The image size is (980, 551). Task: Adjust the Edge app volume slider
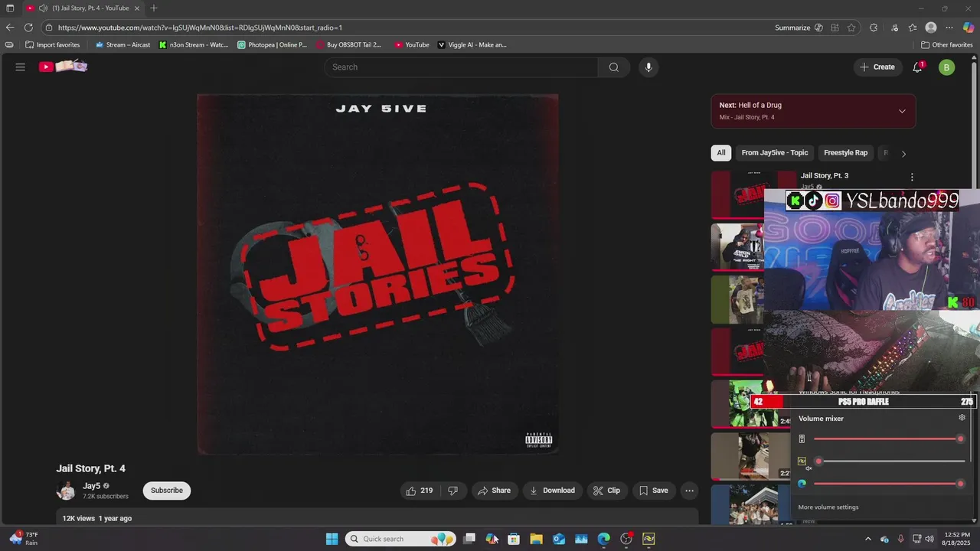click(887, 484)
